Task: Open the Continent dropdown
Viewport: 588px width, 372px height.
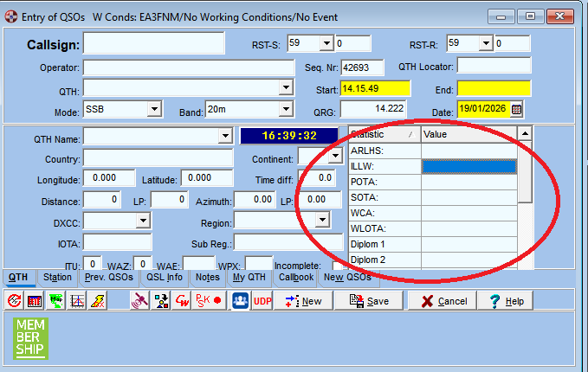Action: pyautogui.click(x=333, y=157)
